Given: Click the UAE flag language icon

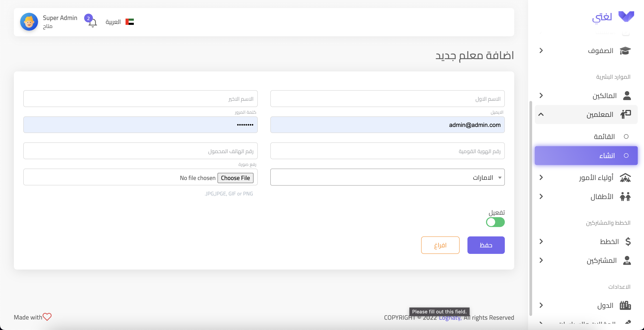Looking at the screenshot, I should (130, 22).
